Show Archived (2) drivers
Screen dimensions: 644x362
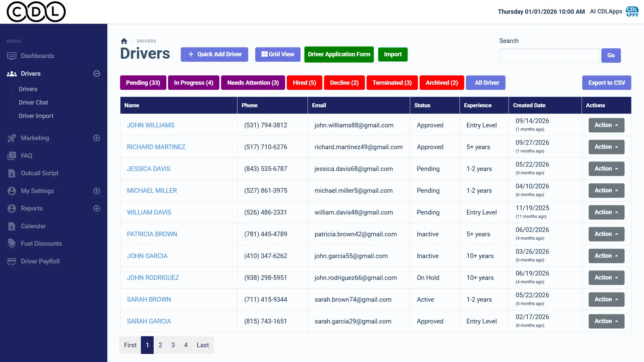click(442, 83)
